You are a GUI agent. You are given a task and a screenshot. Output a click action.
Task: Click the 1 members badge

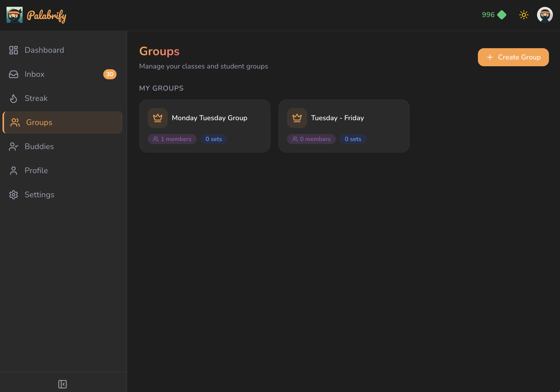(172, 139)
